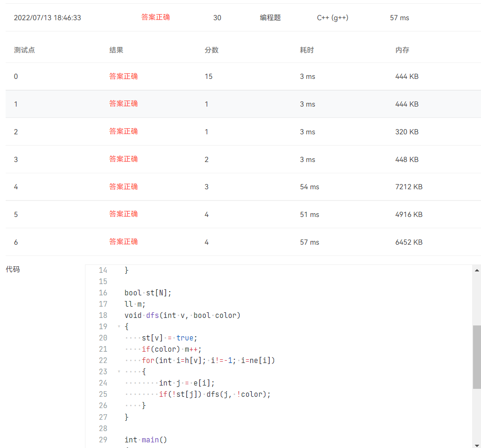Select test point 1 row number
The width and height of the screenshot is (481, 448).
[16, 104]
